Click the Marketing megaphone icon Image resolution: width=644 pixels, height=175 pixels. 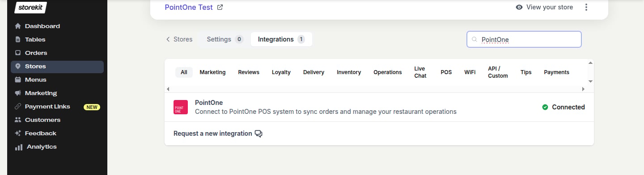point(18,93)
